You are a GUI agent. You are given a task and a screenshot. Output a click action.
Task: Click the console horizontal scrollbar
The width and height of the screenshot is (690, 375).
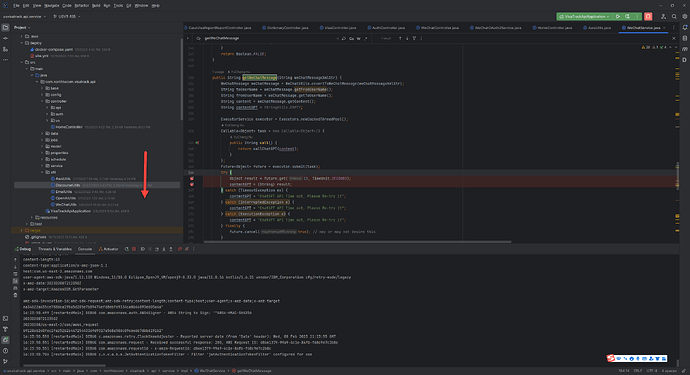click(65, 365)
